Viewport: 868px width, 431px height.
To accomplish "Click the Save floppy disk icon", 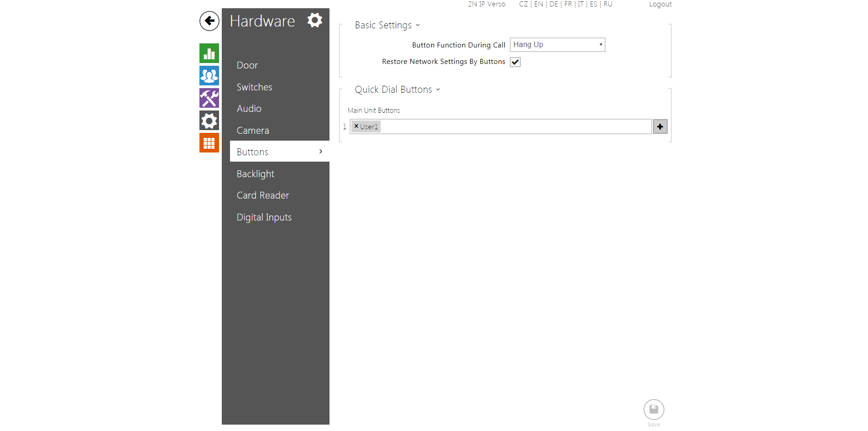I will coord(654,410).
